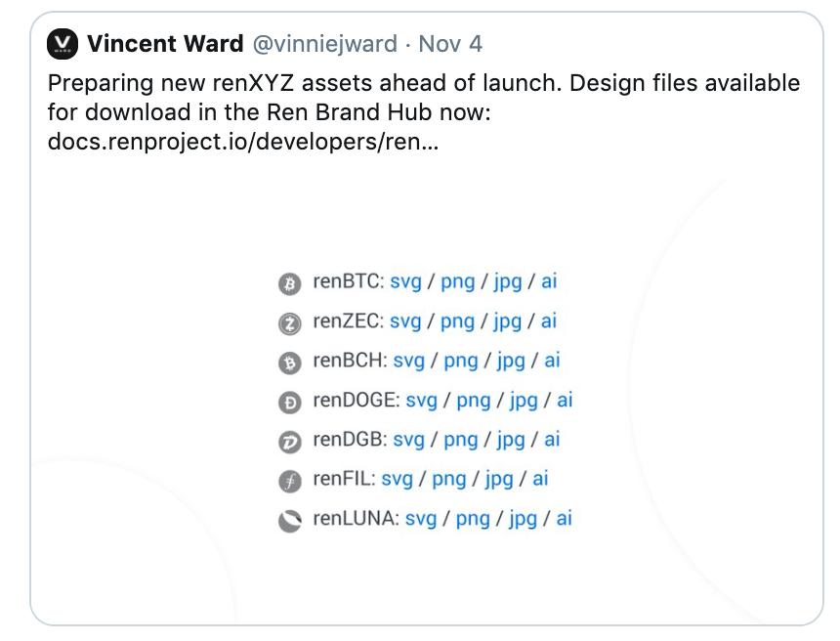
Task: Click the renLUNA Terra coin icon
Action: click(x=290, y=521)
